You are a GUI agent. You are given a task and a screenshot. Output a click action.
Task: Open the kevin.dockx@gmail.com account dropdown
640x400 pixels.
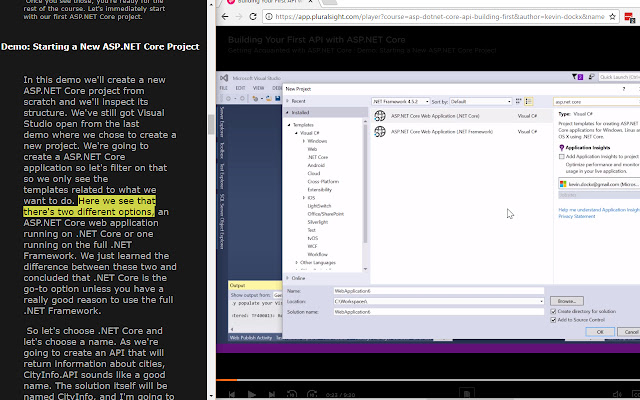(599, 184)
